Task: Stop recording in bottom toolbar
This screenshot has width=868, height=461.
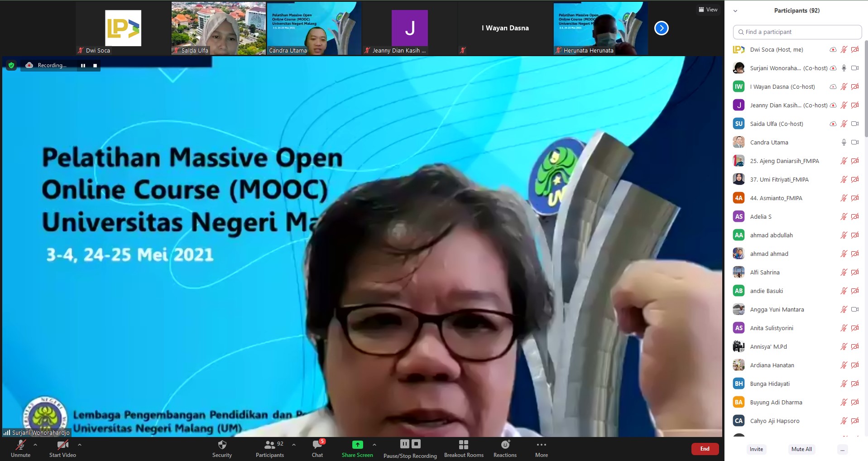Action: point(416,444)
